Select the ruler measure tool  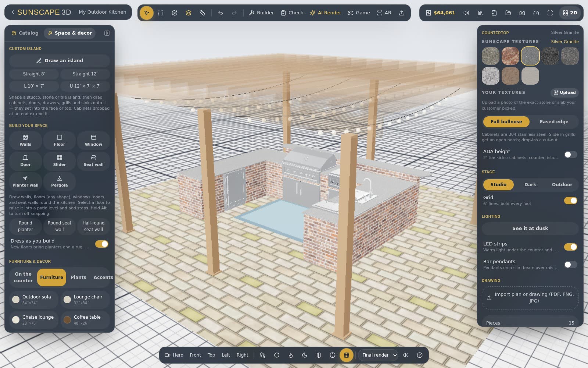pyautogui.click(x=202, y=13)
